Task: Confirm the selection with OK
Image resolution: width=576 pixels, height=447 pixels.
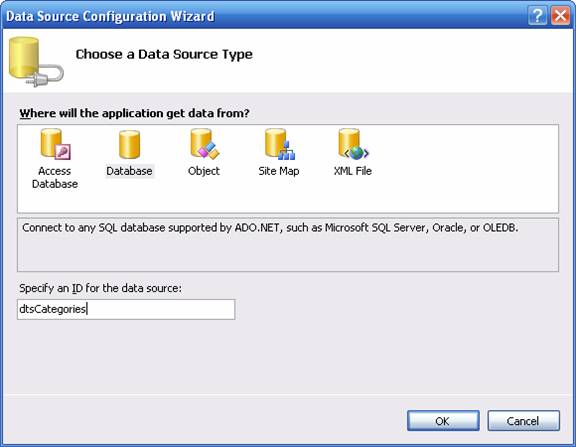Action: 443,421
